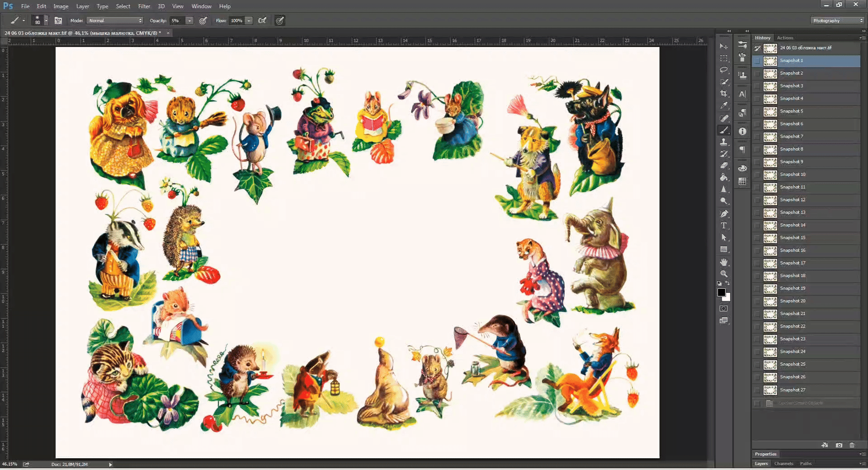Screen dimensions: 868x470
Task: Set history brush source on Snapshot 5
Action: [x=758, y=111]
